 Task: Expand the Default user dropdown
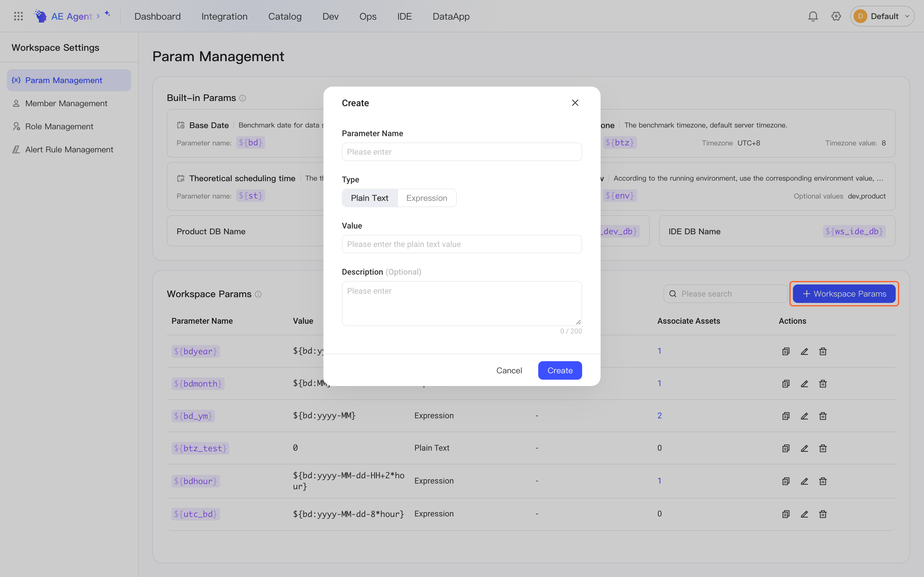pos(882,16)
